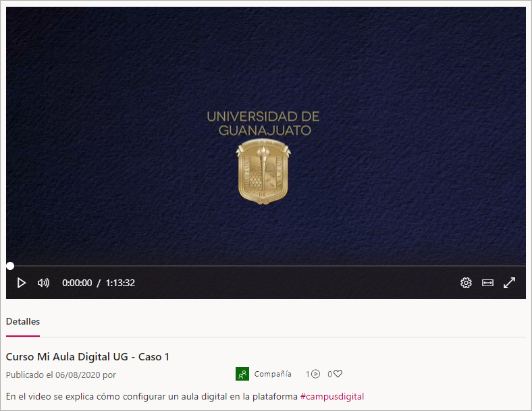The image size is (532, 411).
Task: Toggle theater mode width icon
Action: pos(487,283)
